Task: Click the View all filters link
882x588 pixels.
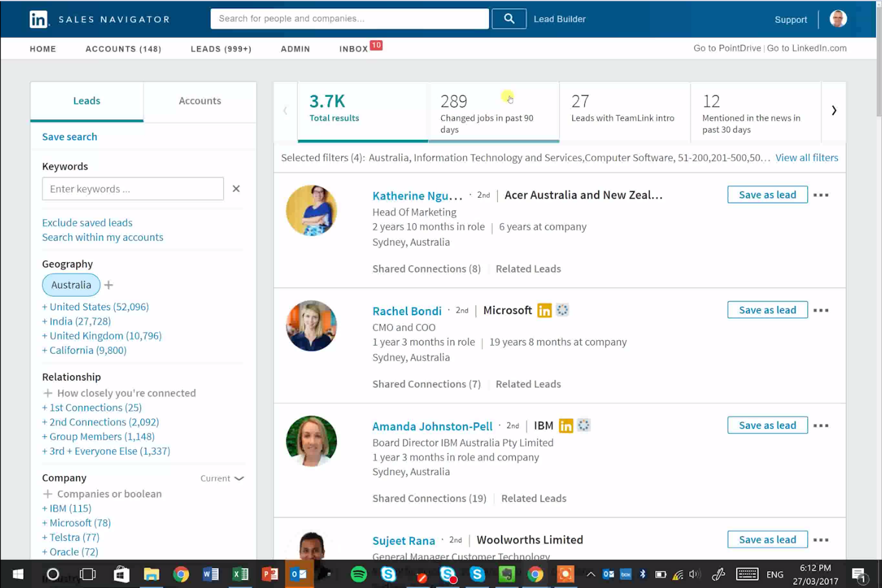Action: point(806,158)
